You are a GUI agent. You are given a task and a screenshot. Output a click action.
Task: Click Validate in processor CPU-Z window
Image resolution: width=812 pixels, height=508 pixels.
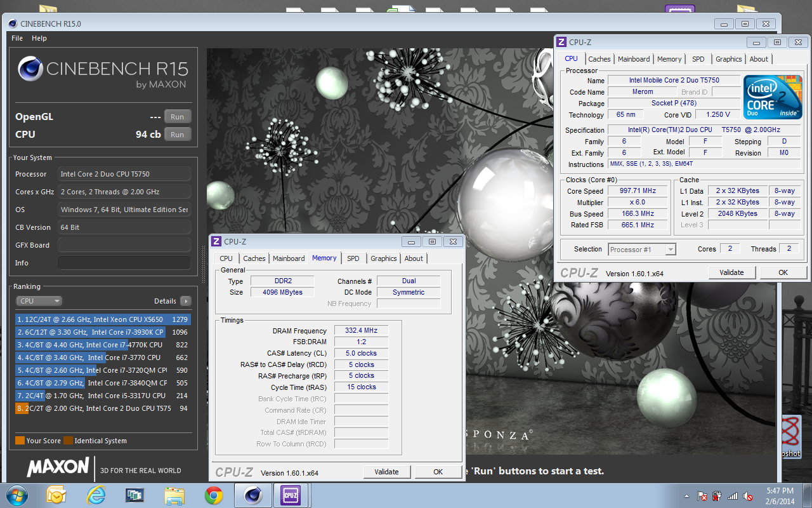coord(731,272)
